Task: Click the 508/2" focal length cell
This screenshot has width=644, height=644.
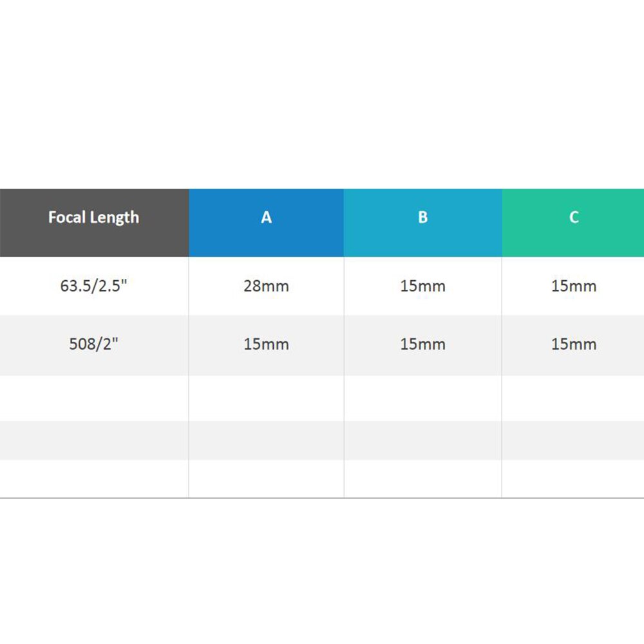Action: pyautogui.click(x=94, y=345)
